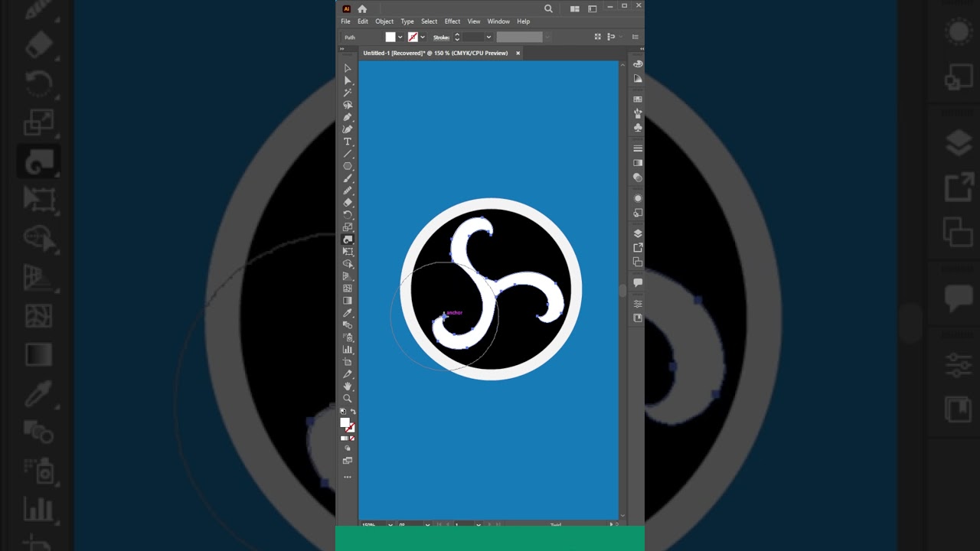Open the Effect menu
980x551 pixels.
point(452,21)
